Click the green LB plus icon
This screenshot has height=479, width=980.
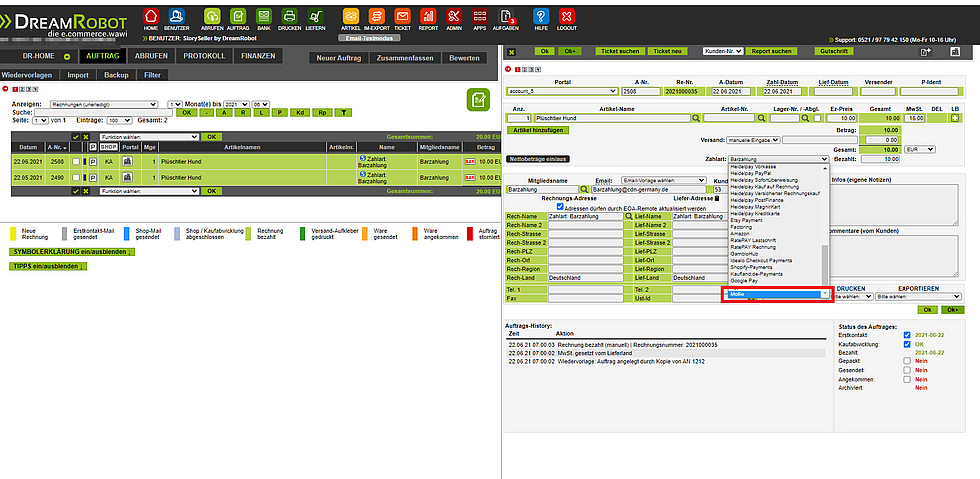(x=954, y=118)
